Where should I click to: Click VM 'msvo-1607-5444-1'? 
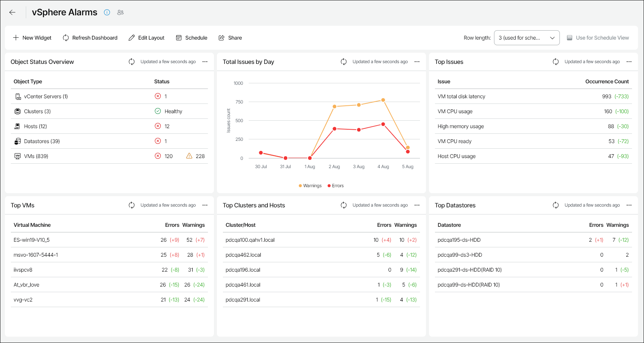coord(36,255)
